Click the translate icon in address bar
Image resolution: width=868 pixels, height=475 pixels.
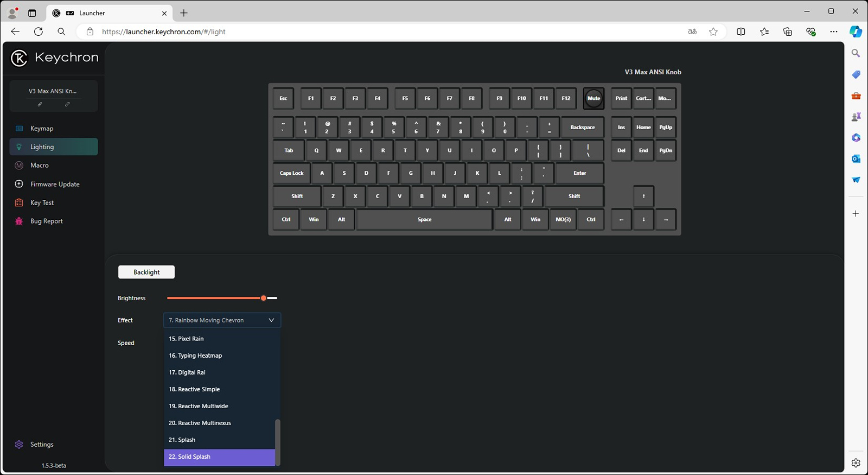(x=692, y=31)
